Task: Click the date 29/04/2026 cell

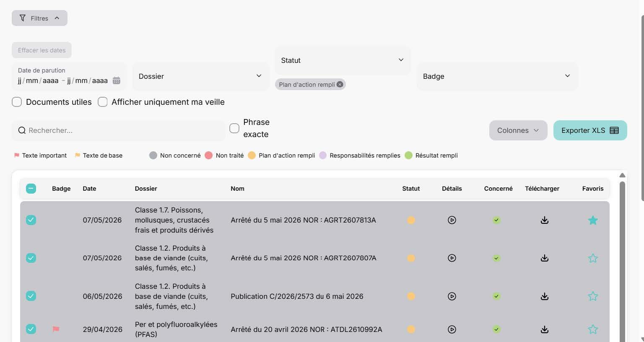Action: pos(102,329)
